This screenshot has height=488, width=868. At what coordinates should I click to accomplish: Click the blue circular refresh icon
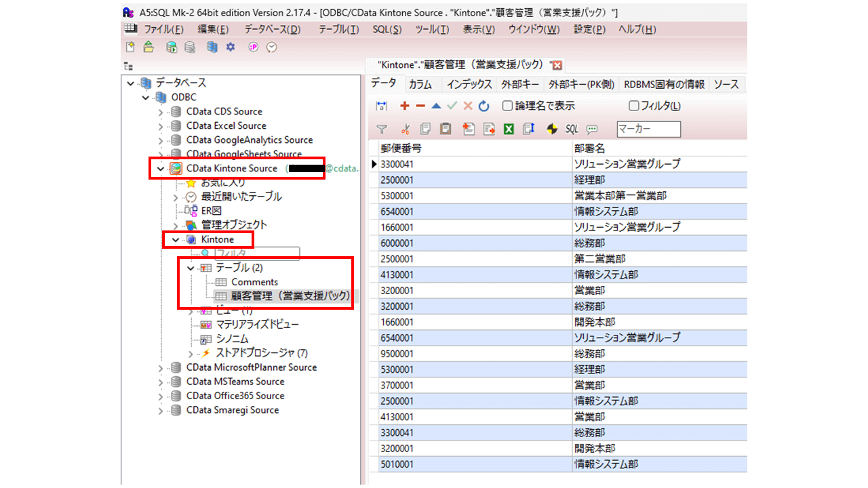click(484, 106)
